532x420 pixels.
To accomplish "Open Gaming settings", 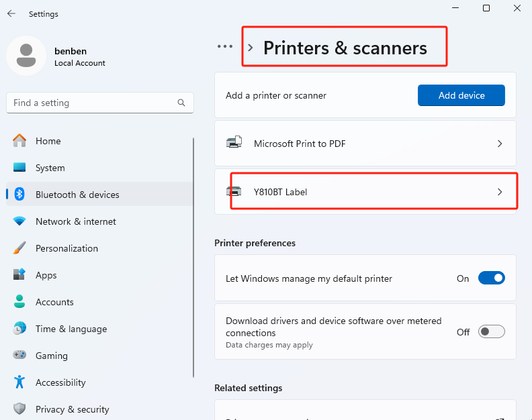I will pyautogui.click(x=99, y=355).
